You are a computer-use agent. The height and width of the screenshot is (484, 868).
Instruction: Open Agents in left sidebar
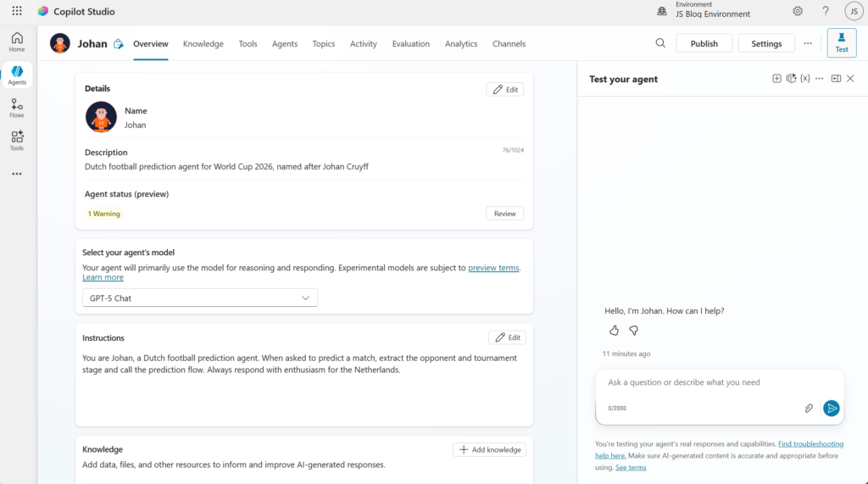(x=17, y=75)
